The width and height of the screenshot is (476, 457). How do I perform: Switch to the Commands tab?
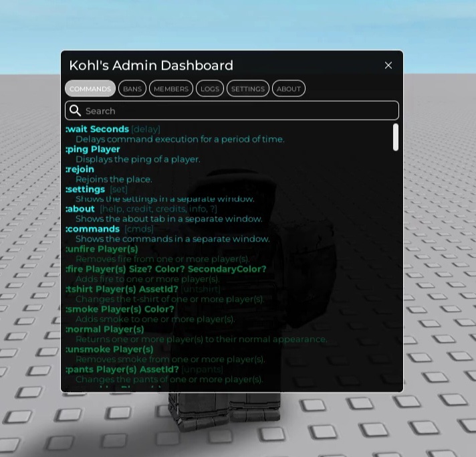coord(90,89)
